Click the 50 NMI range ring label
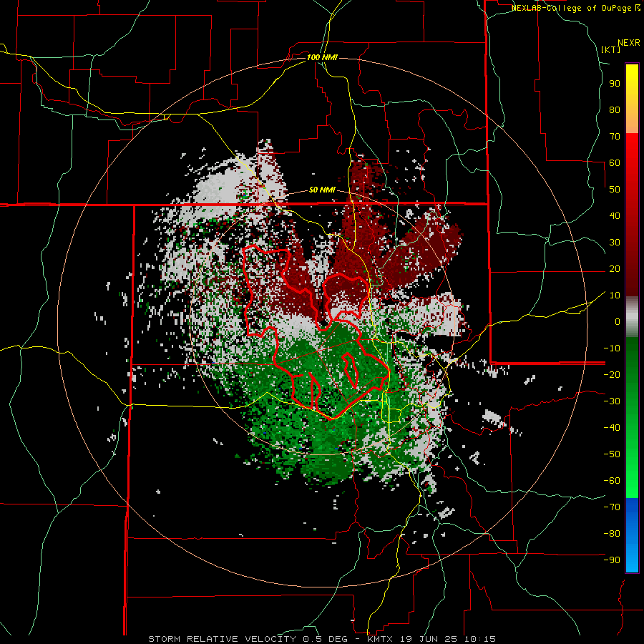The width and height of the screenshot is (644, 644). (x=322, y=190)
